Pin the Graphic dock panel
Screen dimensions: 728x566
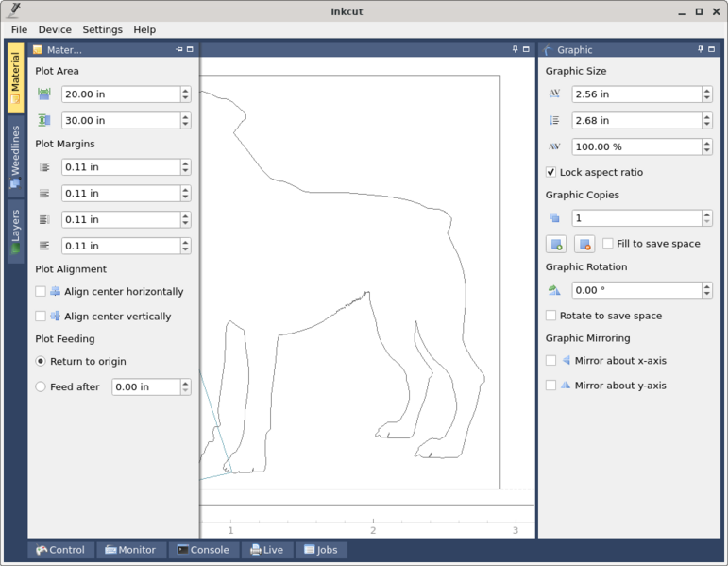coord(701,49)
